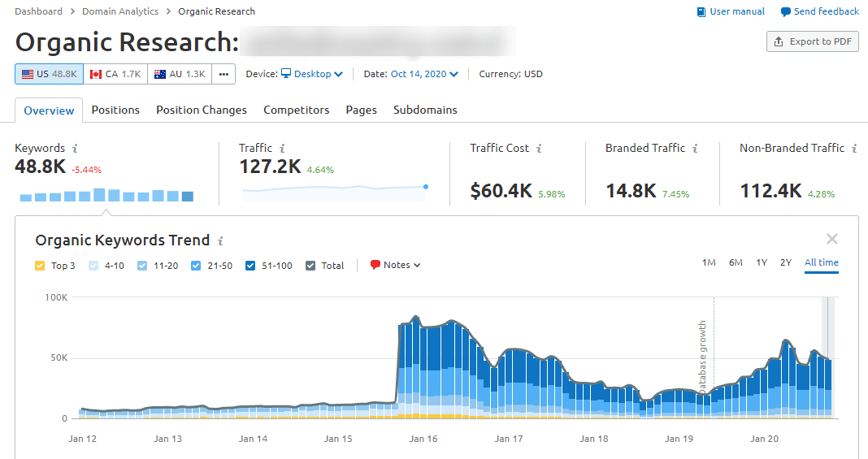This screenshot has width=868, height=459.
Task: Set chart range to 2Y
Action: [x=786, y=262]
